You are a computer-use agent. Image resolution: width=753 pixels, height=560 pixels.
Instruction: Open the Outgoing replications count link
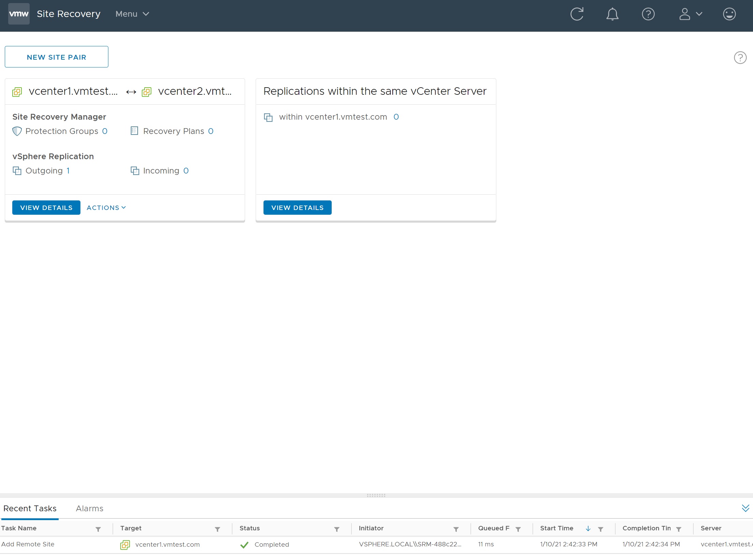(68, 171)
